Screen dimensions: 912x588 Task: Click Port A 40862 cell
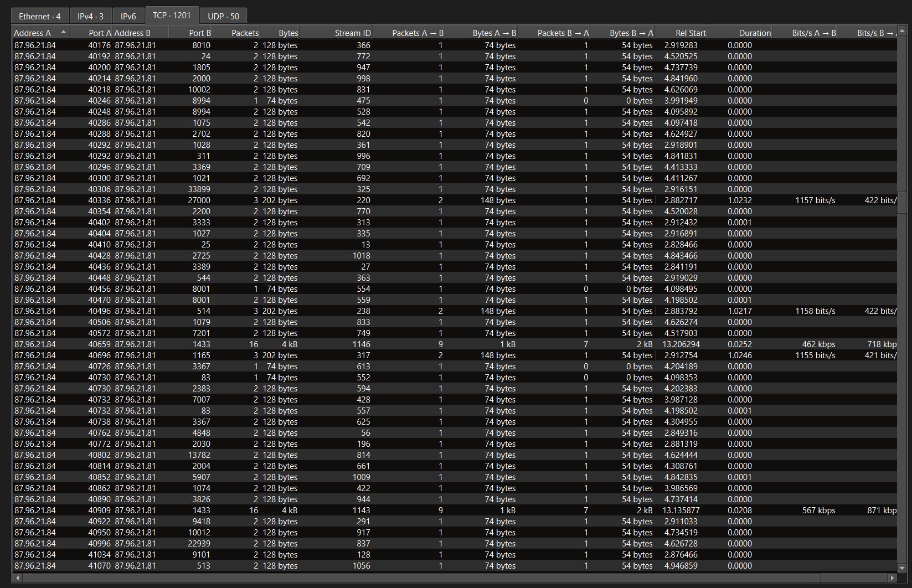coord(99,488)
